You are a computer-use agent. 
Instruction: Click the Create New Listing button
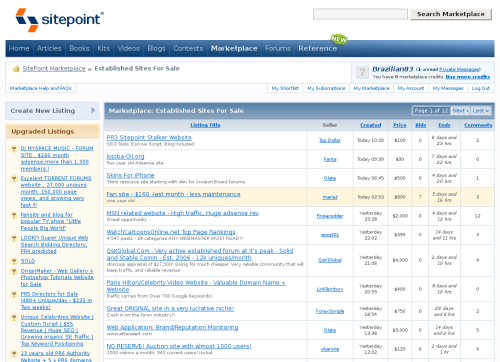click(x=52, y=111)
